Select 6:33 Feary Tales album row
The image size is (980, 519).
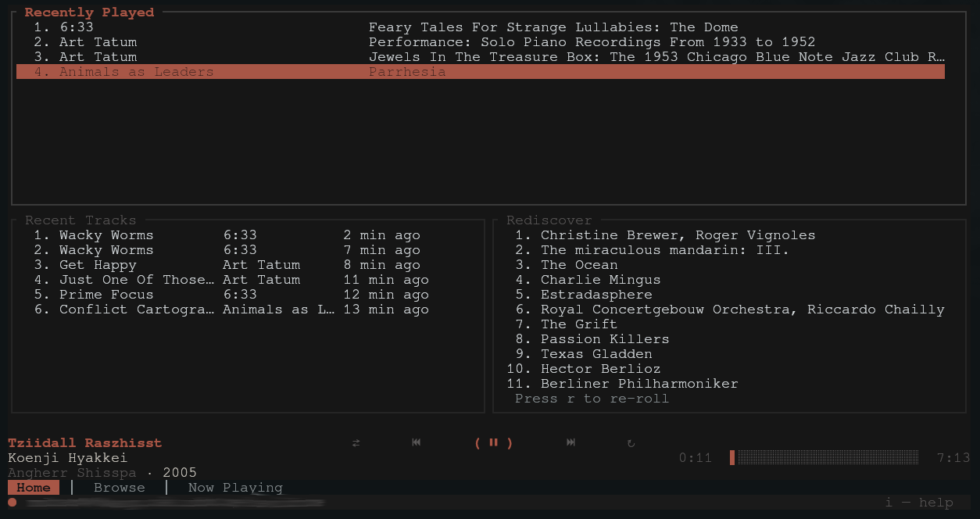coord(481,27)
